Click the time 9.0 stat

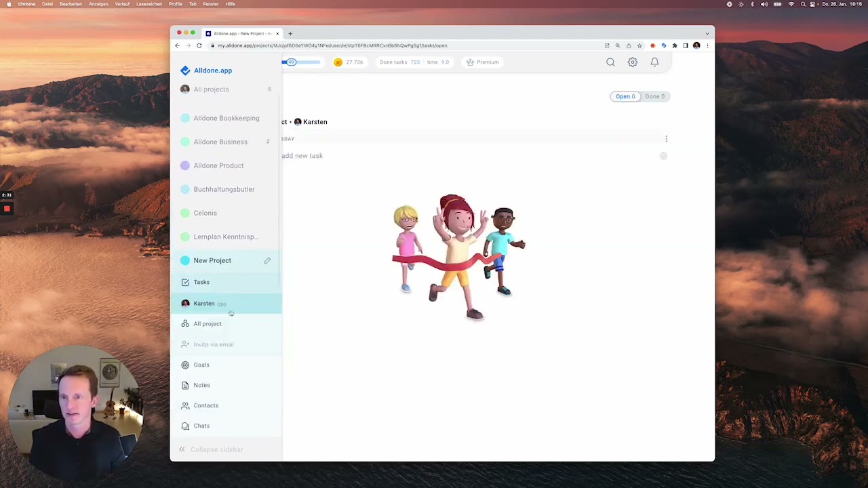click(438, 62)
